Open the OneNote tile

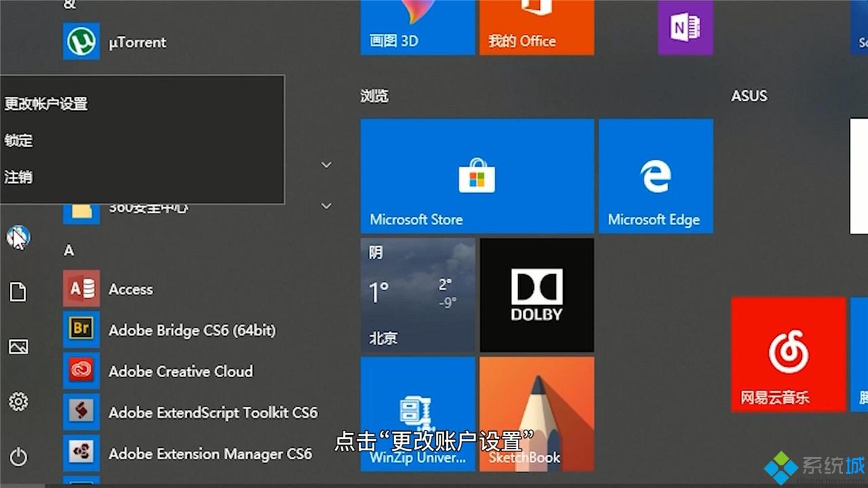click(x=686, y=27)
